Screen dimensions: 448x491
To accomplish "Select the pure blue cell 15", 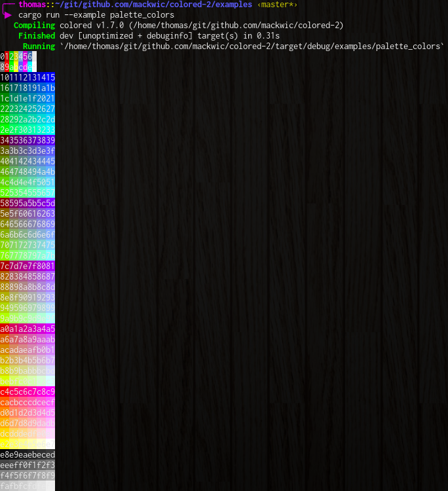I will pyautogui.click(x=50, y=77).
